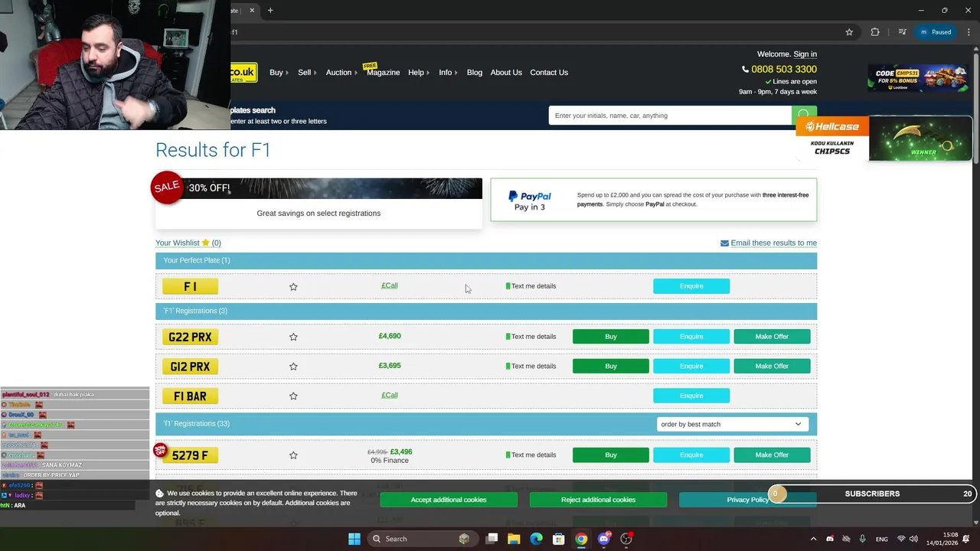Image resolution: width=980 pixels, height=551 pixels.
Task: Open the Buy menu dropdown
Action: (x=279, y=73)
